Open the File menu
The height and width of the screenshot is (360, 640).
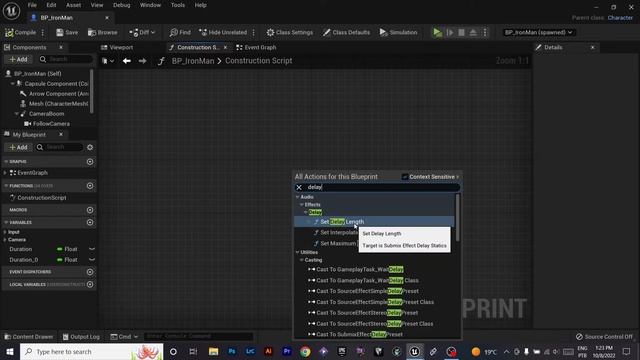pyautogui.click(x=32, y=5)
